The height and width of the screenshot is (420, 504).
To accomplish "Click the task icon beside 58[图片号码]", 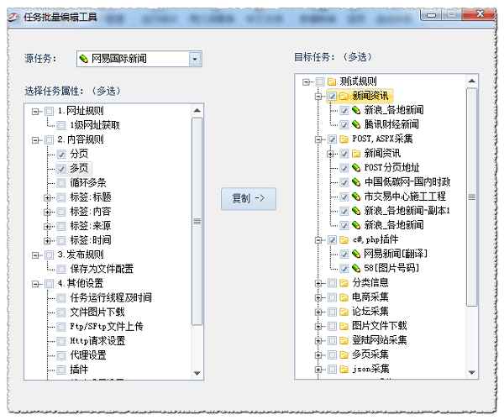I will [356, 268].
